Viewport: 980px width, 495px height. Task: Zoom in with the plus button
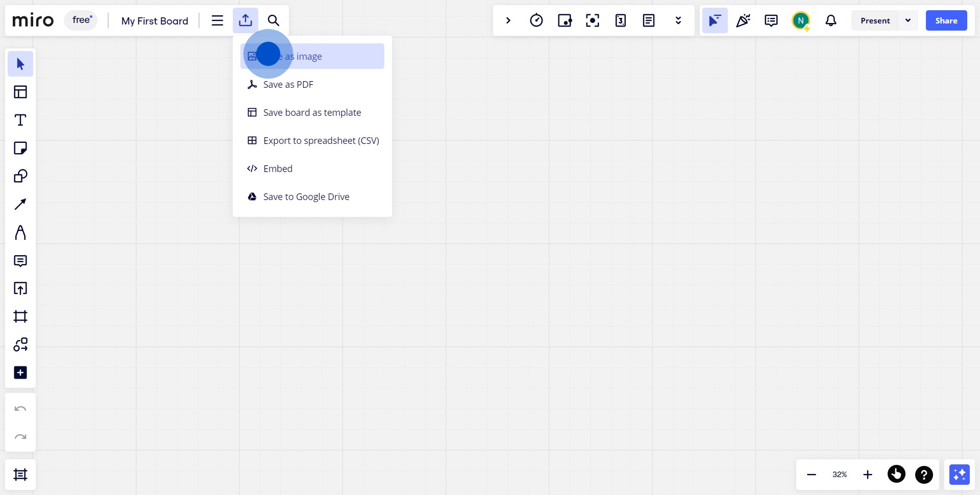[868, 475]
